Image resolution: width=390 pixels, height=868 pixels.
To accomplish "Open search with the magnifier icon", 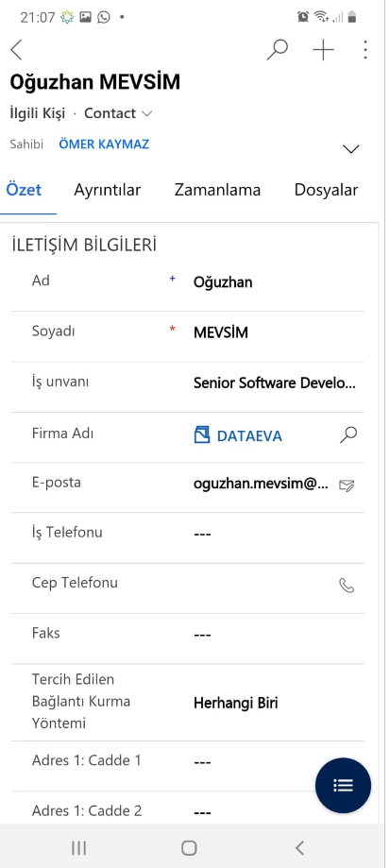I will pyautogui.click(x=277, y=50).
